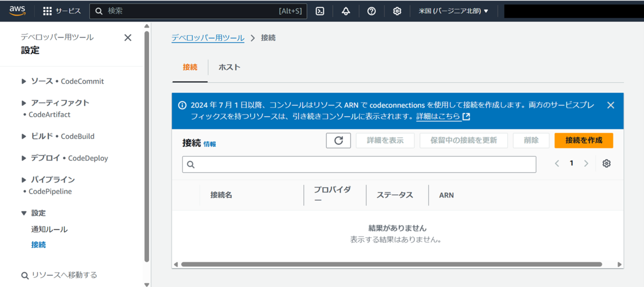Screen dimensions: 644x287
Task: Open the 詳細はこちら link
Action: pos(443,116)
